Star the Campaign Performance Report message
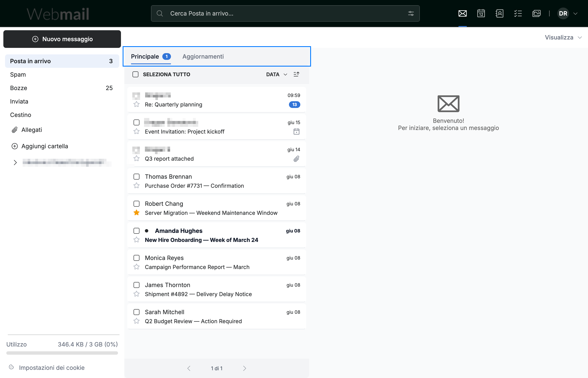 click(136, 267)
